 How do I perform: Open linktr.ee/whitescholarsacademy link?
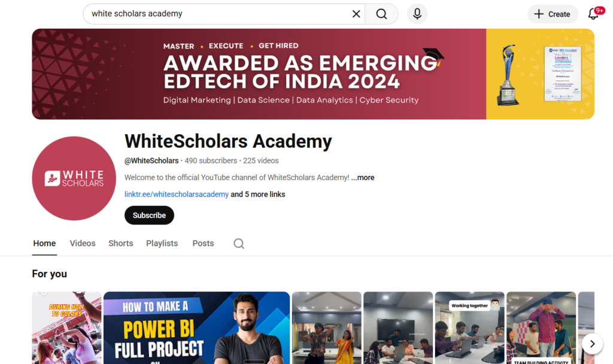point(177,195)
